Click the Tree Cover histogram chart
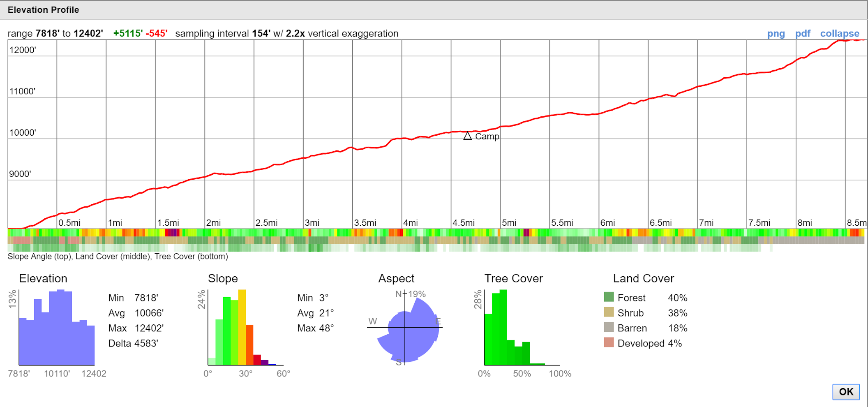868x407 pixels. (522, 327)
